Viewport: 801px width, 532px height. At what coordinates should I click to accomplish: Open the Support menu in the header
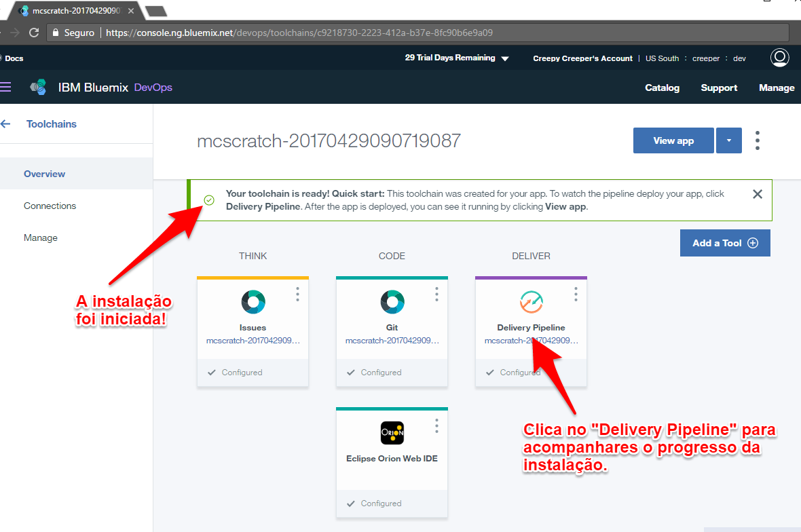[x=719, y=88]
